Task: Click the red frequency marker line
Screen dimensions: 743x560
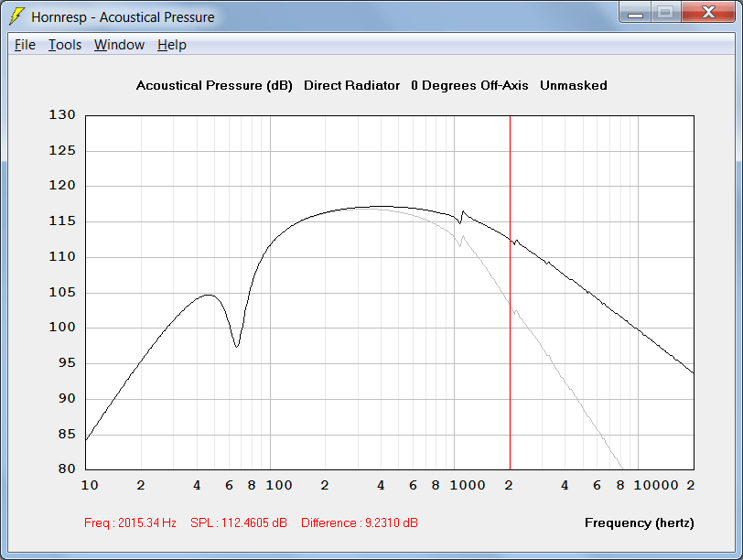Action: point(510,293)
